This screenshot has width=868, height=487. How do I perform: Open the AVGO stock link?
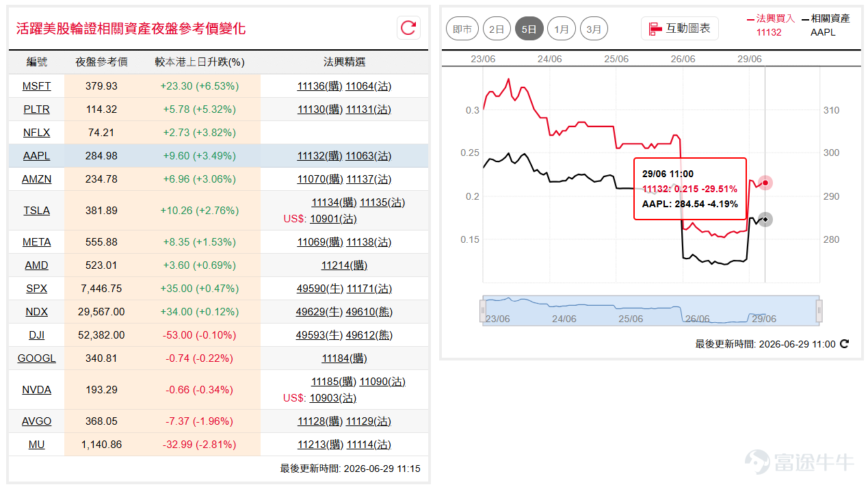[37, 421]
